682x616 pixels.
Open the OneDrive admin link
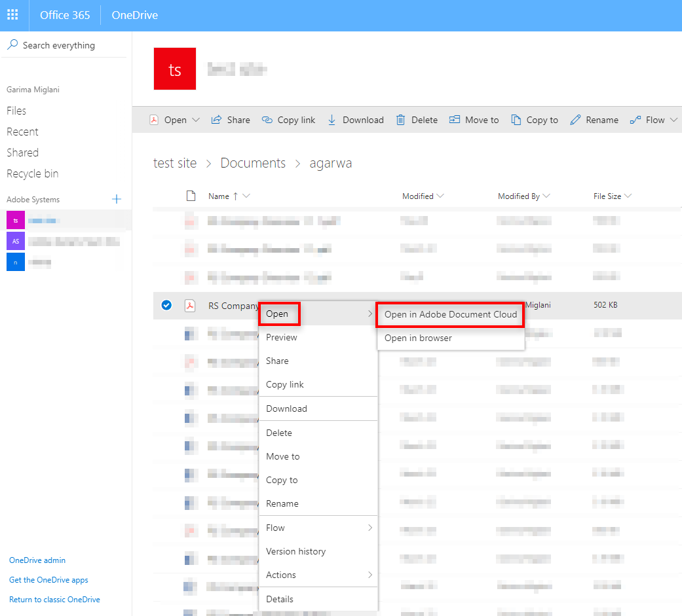point(37,560)
